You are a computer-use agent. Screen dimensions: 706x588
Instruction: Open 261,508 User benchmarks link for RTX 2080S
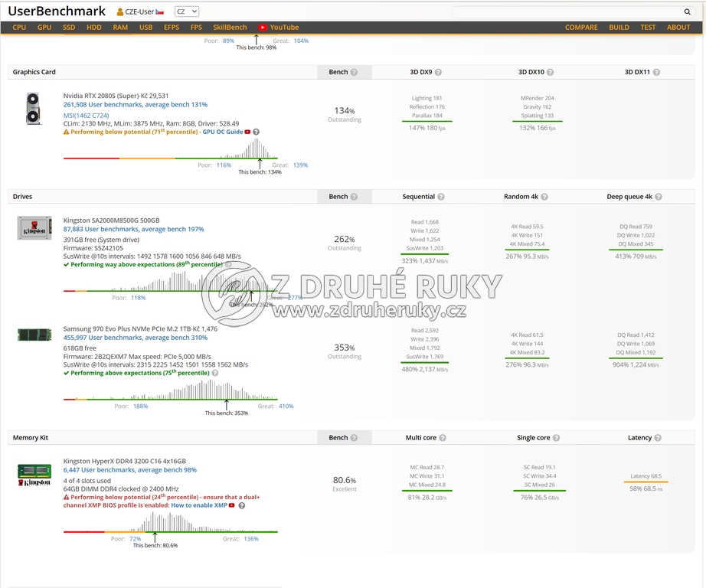[x=135, y=104]
